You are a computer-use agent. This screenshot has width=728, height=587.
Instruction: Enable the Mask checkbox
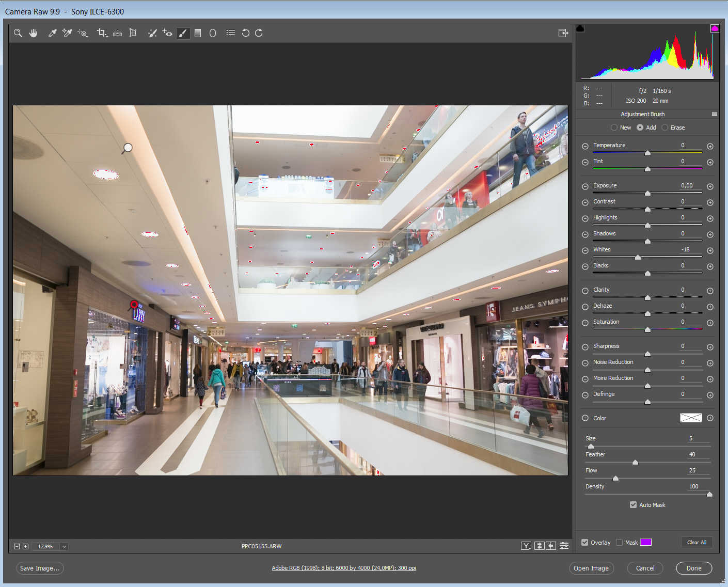pyautogui.click(x=619, y=543)
